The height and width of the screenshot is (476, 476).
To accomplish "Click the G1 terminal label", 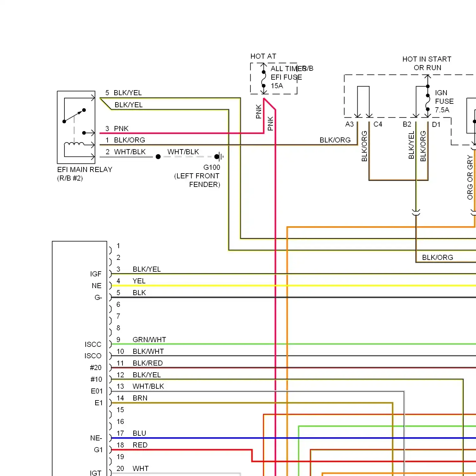I will [98, 450].
